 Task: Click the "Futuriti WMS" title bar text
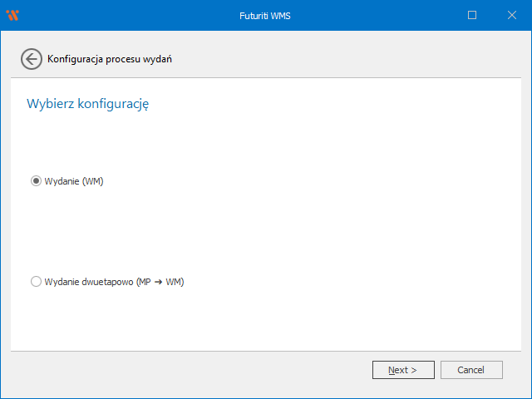point(266,15)
